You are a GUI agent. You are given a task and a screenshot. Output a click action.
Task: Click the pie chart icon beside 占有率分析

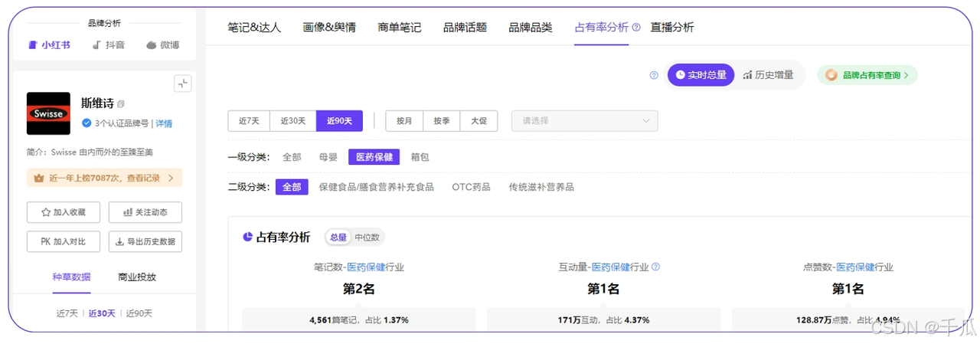[247, 238]
